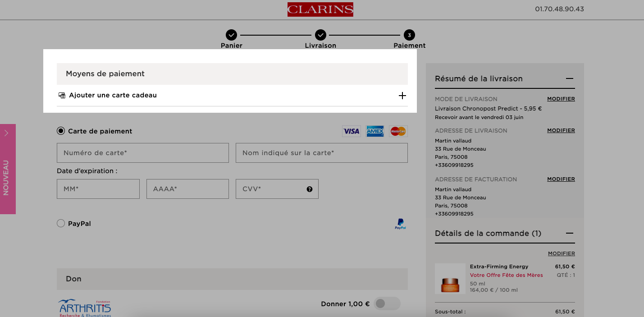Click the Moyens de paiement header
The height and width of the screenshot is (317, 644).
click(x=232, y=74)
